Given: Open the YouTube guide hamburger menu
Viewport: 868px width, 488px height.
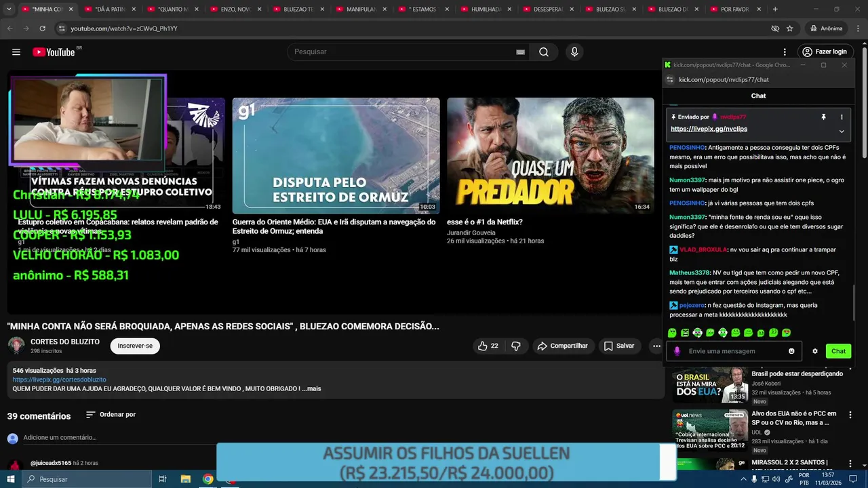Looking at the screenshot, I should click(16, 52).
